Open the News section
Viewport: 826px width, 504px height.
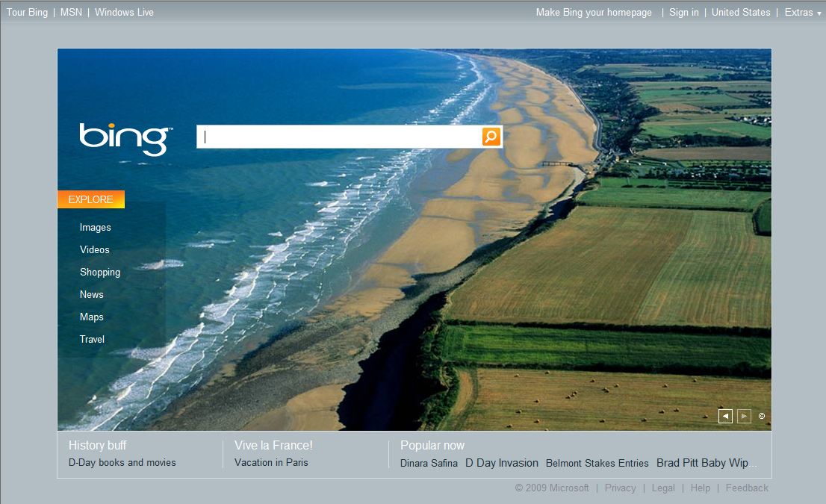92,295
